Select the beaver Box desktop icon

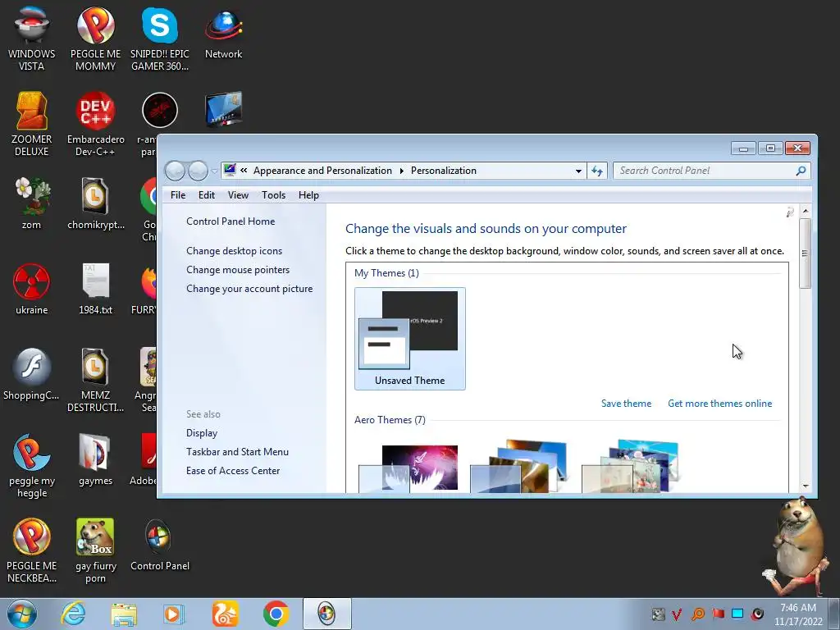95,550
